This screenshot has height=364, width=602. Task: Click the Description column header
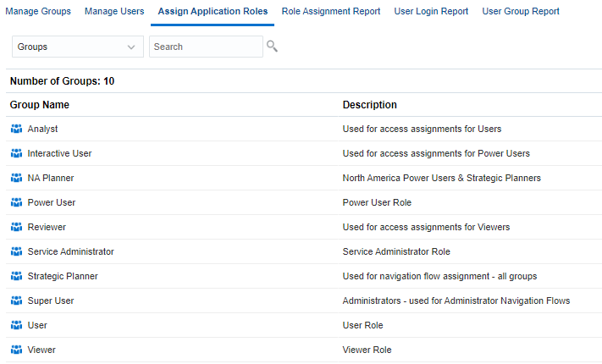[x=370, y=105]
